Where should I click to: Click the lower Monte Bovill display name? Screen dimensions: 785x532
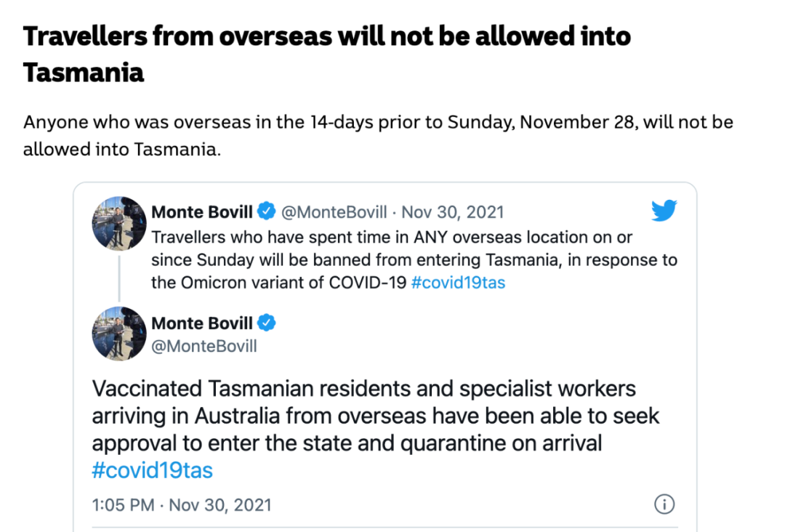click(x=202, y=323)
